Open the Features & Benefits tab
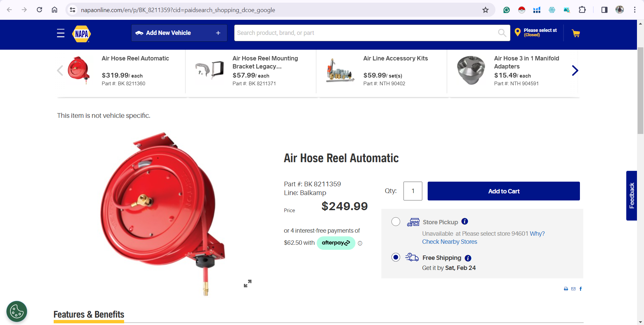Image resolution: width=644 pixels, height=325 pixels. 89,315
